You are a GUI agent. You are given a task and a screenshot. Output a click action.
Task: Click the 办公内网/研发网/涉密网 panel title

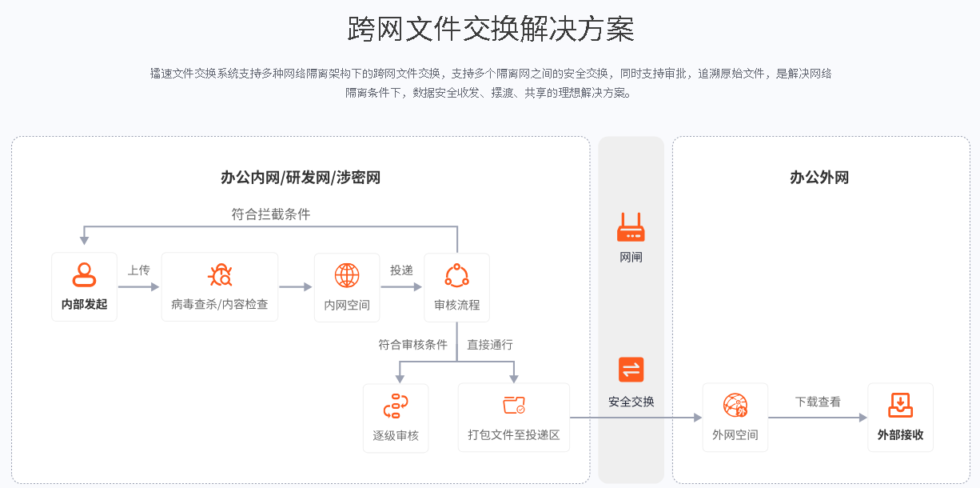301,177
